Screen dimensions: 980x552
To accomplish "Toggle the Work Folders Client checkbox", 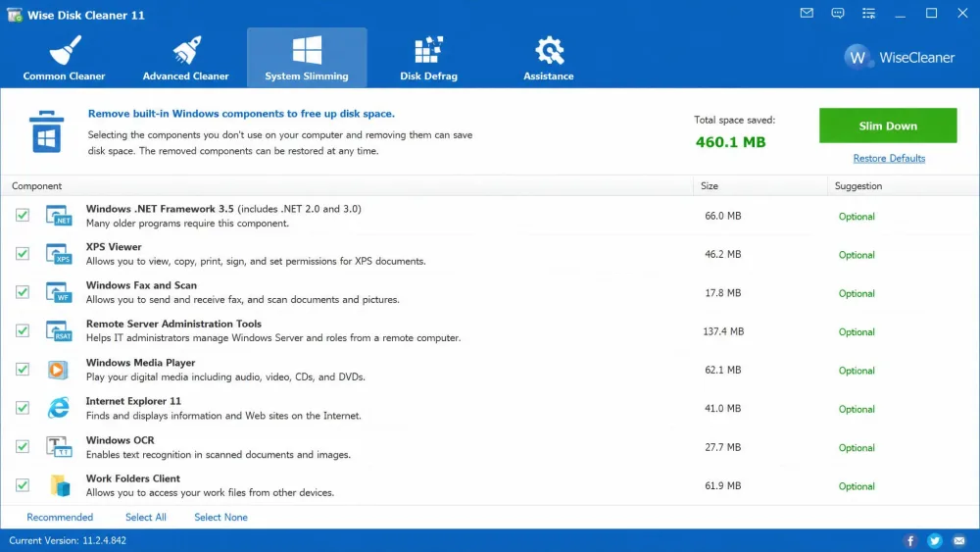I will [x=23, y=485].
